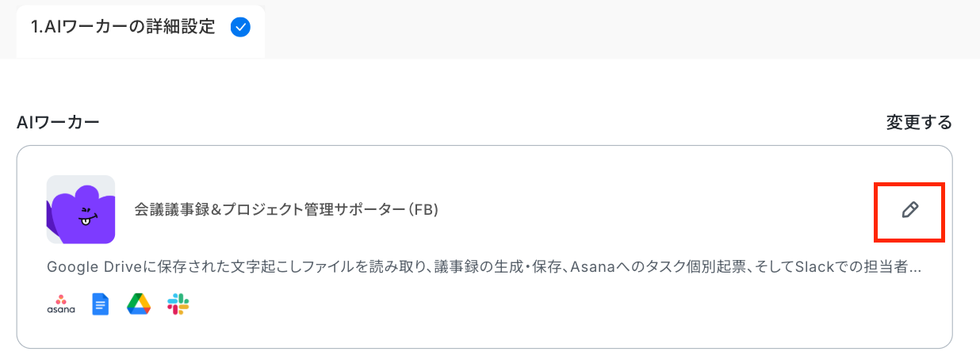Viewport: 980px width, 363px height.
Task: Click the blue completed checkmark icon
Action: 239,27
